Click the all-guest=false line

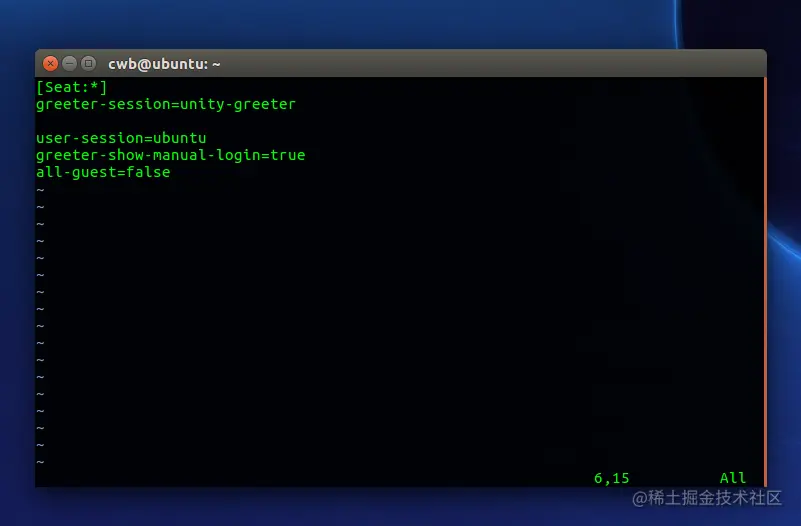(103, 172)
